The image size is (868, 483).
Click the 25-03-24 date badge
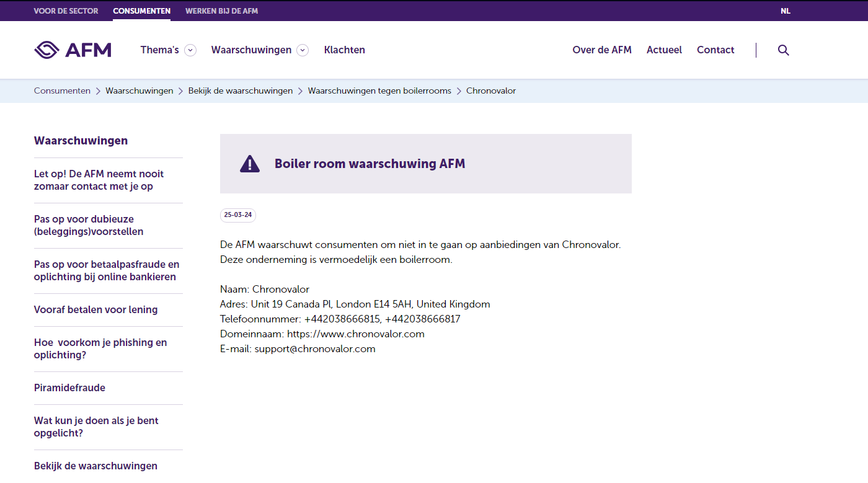(x=238, y=215)
